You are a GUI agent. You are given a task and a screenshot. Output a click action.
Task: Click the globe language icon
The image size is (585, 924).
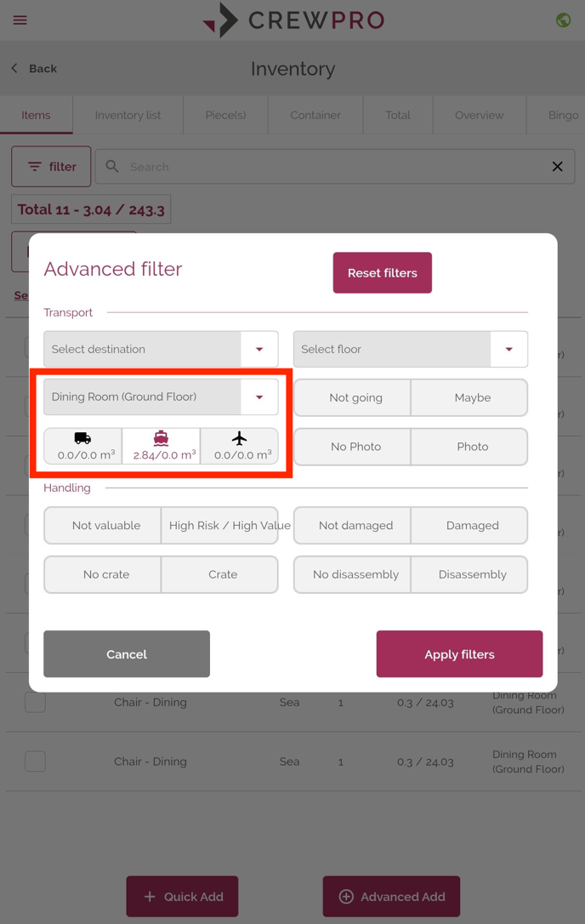click(563, 20)
